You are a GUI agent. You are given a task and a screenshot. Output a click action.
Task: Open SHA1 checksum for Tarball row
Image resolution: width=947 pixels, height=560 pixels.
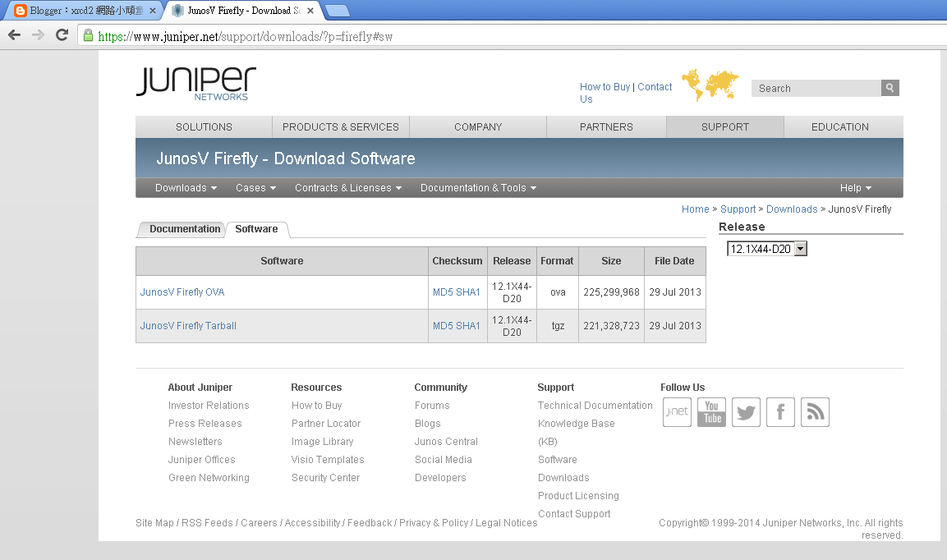[469, 326]
